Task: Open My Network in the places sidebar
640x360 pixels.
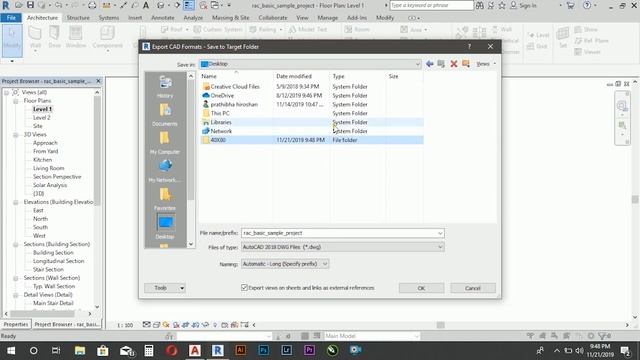Action: 165,171
